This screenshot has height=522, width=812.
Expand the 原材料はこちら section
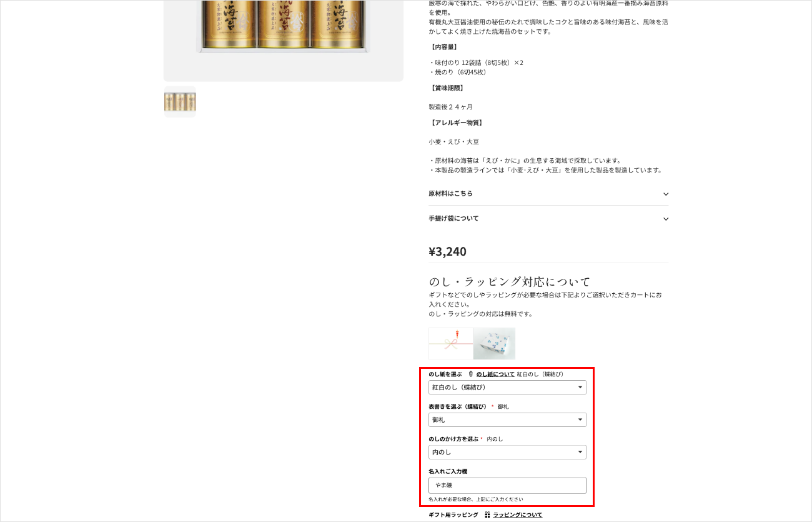click(548, 194)
